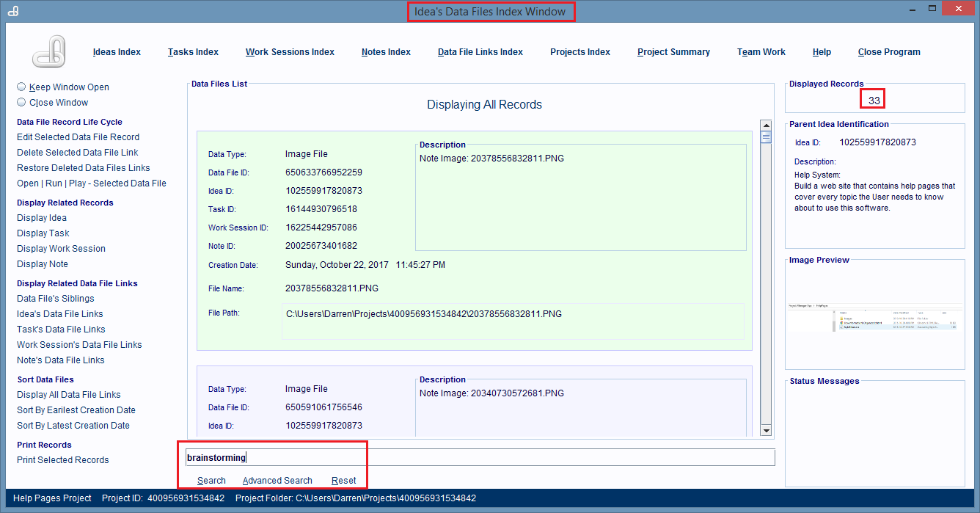
Task: Click the data files list scrollbar thumb
Action: coord(766,137)
